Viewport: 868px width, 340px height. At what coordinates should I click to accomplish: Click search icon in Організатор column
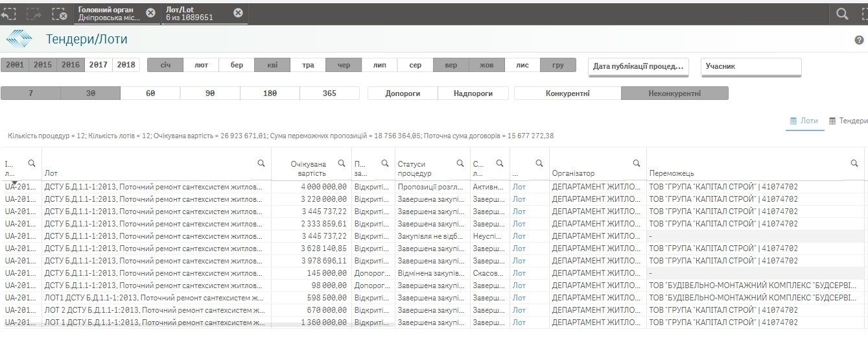[637, 164]
